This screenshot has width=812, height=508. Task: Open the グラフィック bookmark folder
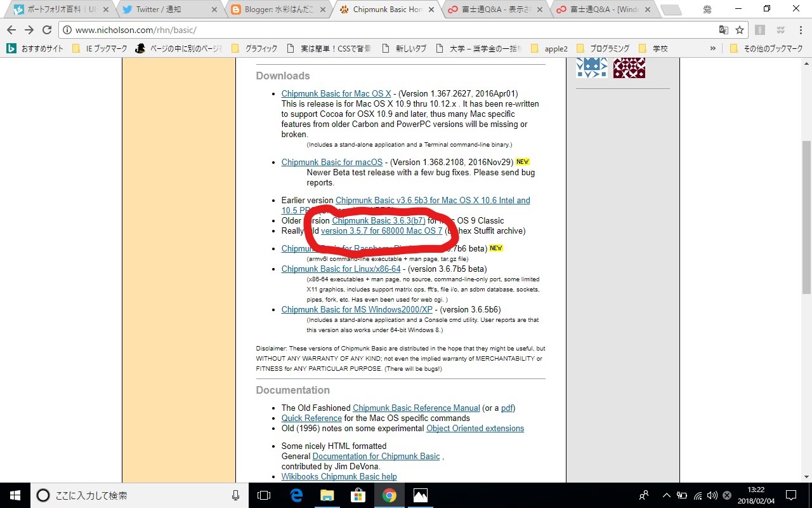tap(254, 48)
